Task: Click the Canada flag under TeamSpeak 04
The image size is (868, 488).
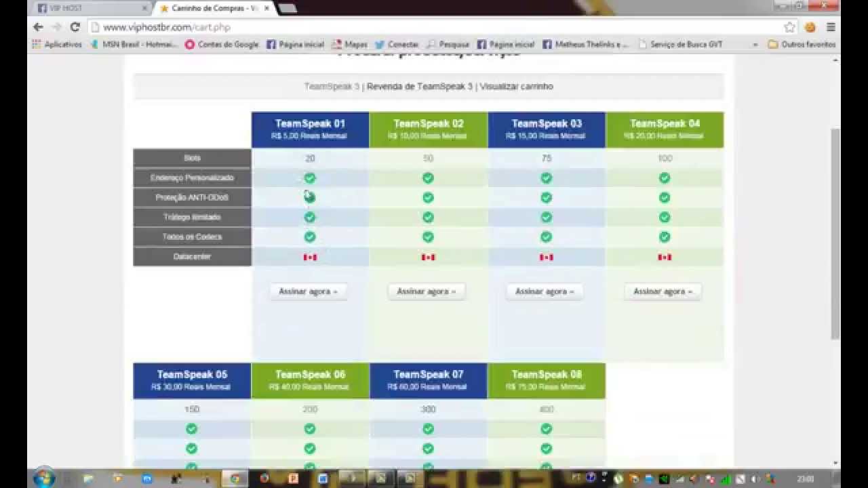Action: pos(665,257)
